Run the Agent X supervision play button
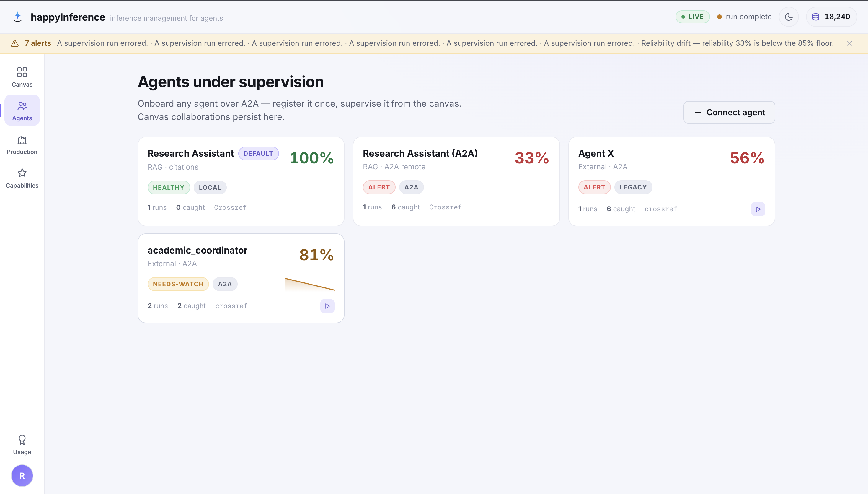This screenshot has width=868, height=494. point(758,209)
